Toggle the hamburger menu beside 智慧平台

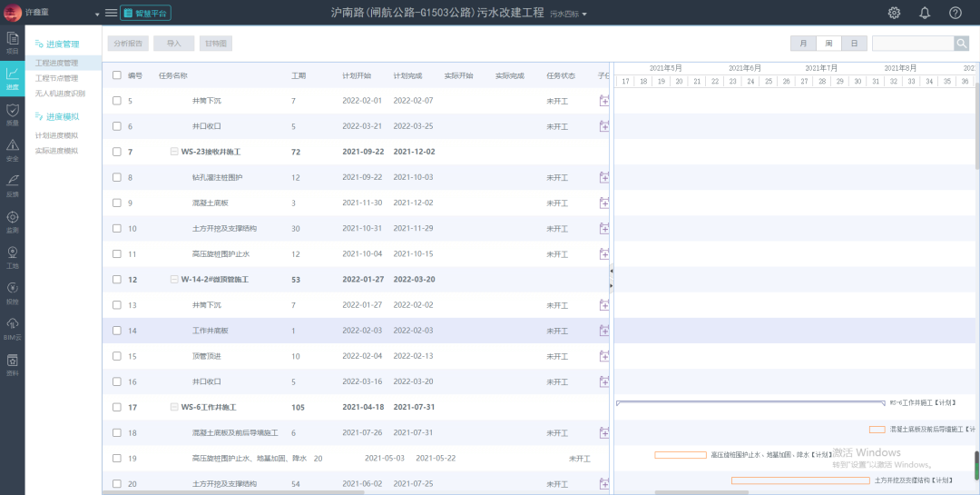tap(111, 13)
